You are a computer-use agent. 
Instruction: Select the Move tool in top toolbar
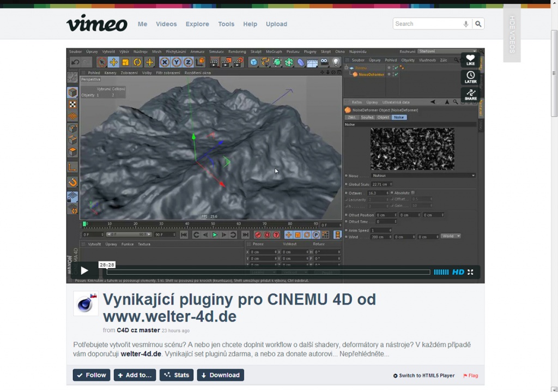coord(113,62)
